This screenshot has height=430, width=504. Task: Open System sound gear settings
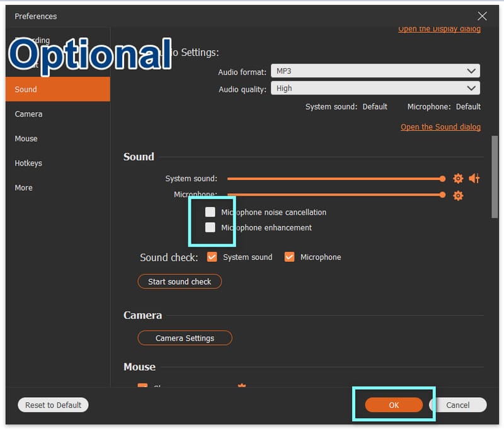tap(458, 179)
